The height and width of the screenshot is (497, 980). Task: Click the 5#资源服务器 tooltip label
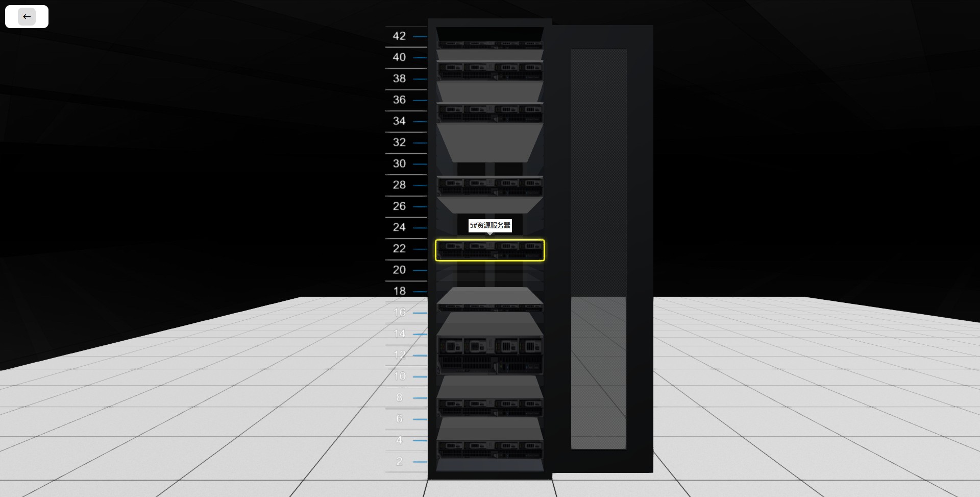490,225
